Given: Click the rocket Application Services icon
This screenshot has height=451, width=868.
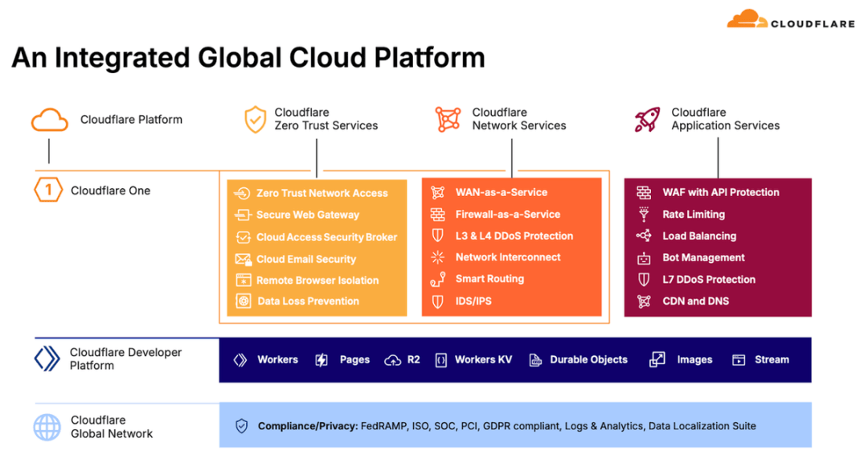Looking at the screenshot, I should (647, 119).
